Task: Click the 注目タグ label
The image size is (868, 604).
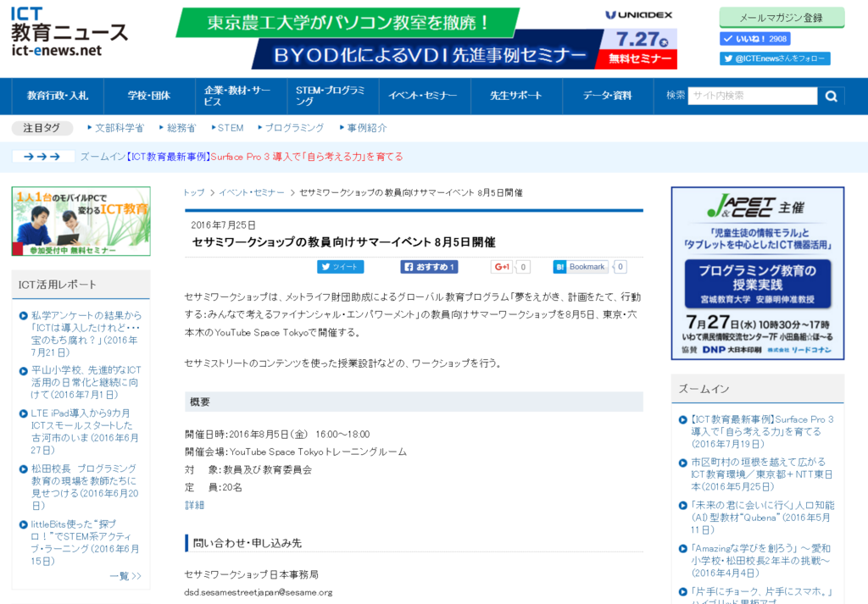Action: tap(42, 128)
